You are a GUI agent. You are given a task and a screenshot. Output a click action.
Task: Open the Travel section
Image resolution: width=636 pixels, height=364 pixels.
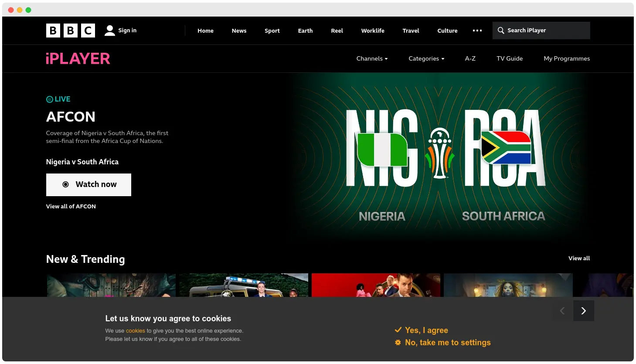click(x=411, y=31)
